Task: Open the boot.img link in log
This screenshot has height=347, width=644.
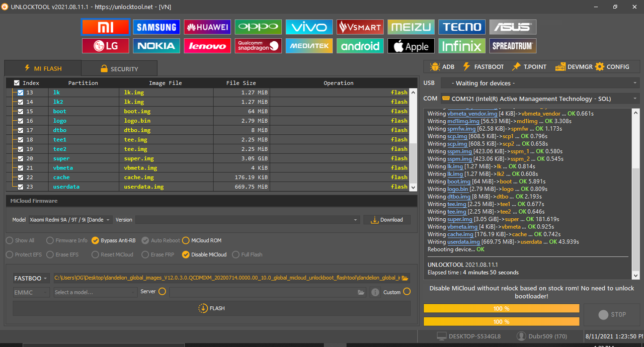Action: click(x=459, y=182)
